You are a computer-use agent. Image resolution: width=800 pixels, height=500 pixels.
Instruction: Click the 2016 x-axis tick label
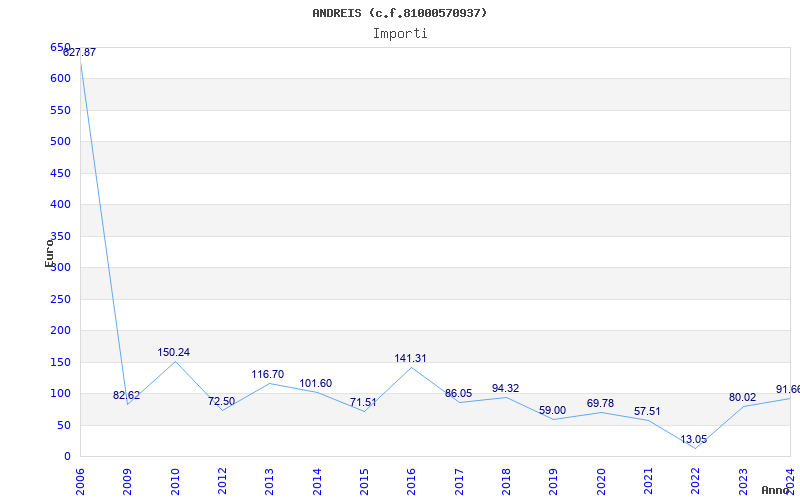click(412, 477)
